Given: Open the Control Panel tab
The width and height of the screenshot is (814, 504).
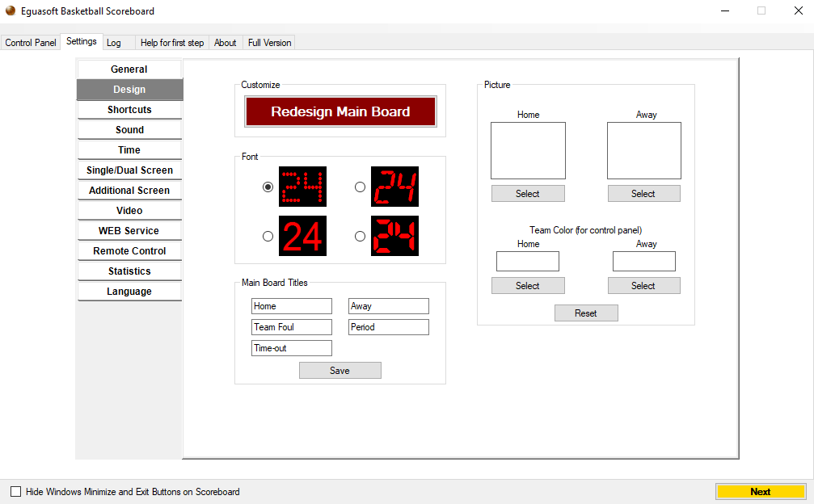Looking at the screenshot, I should click(x=31, y=43).
